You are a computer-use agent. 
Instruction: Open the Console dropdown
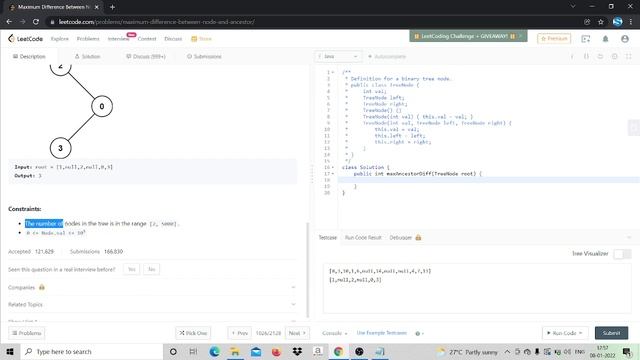[335, 333]
